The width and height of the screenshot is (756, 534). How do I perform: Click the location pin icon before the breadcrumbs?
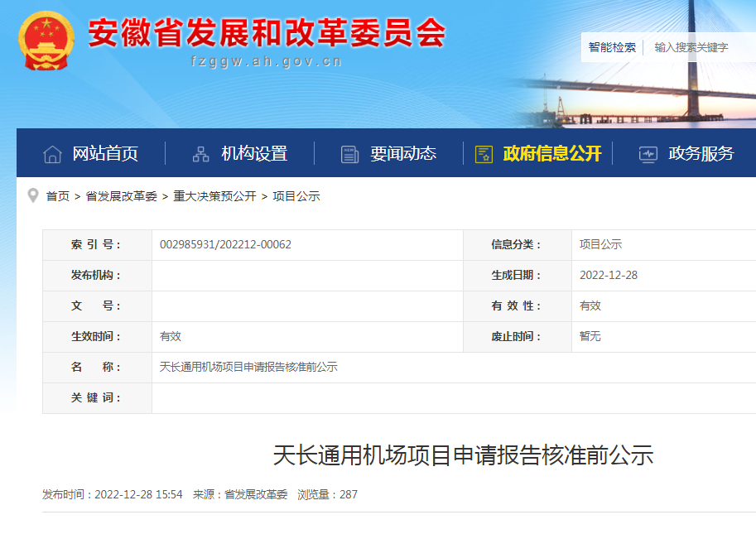[31, 196]
